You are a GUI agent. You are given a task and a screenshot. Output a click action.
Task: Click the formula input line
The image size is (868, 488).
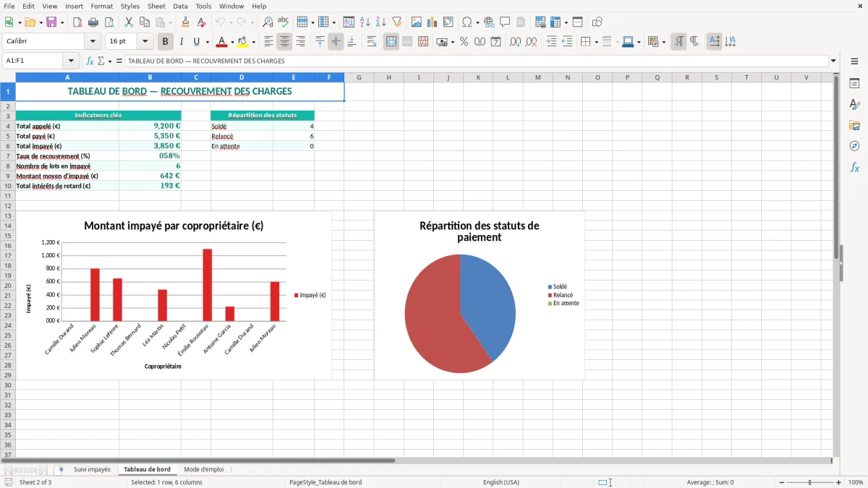(x=477, y=61)
